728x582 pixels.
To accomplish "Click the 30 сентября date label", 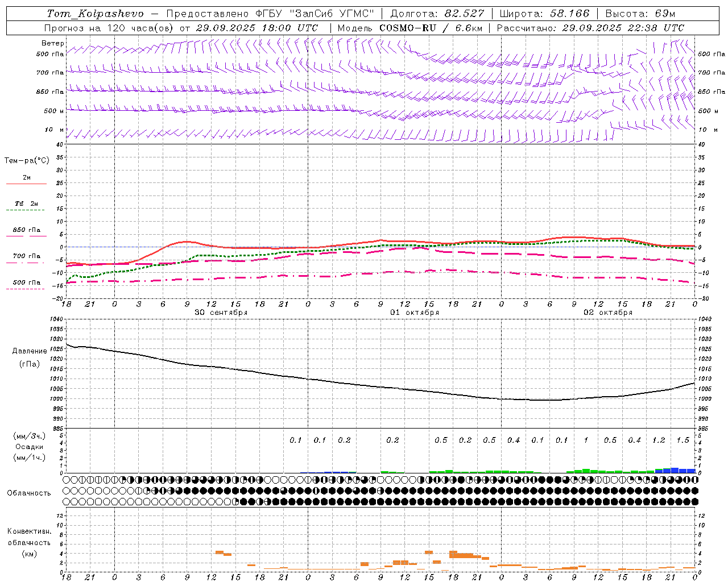I will pos(221,313).
